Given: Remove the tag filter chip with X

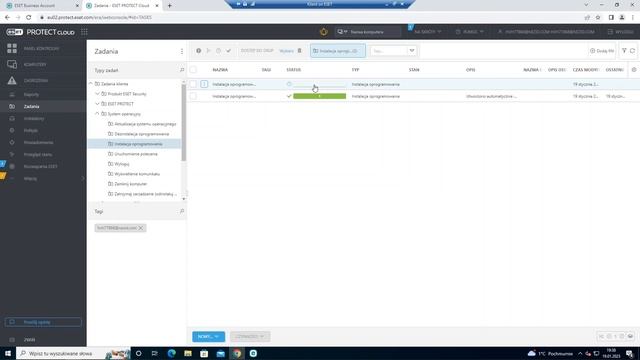Looking at the screenshot, I should tap(141, 228).
